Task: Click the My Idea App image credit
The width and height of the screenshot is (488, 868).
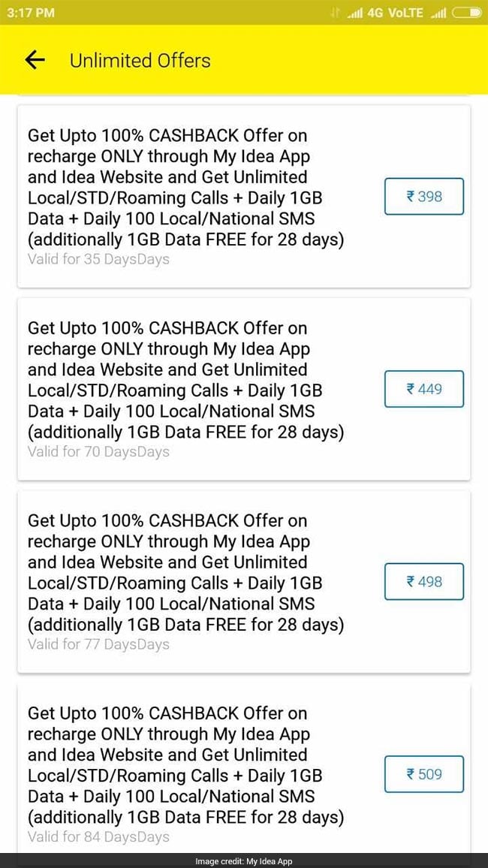Action: coord(244,861)
